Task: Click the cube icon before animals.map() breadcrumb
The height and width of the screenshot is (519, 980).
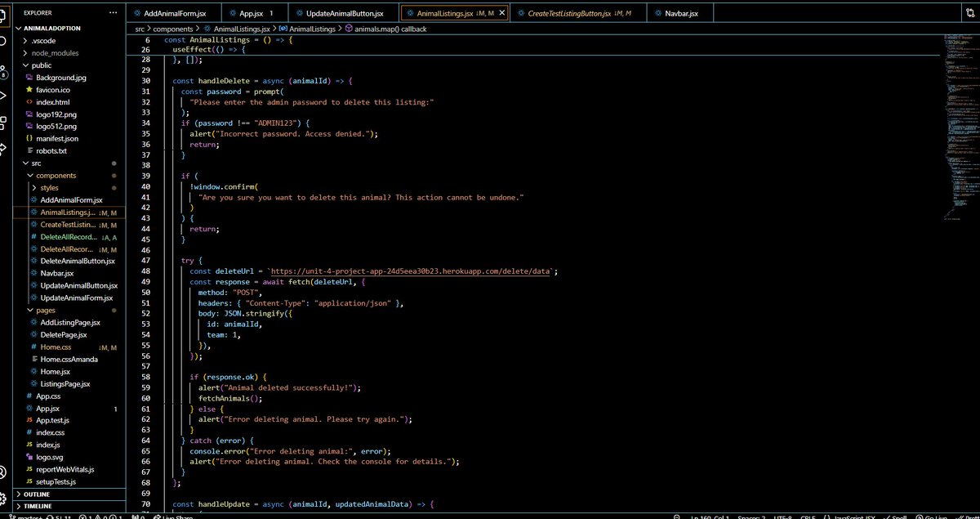Action: [350, 29]
